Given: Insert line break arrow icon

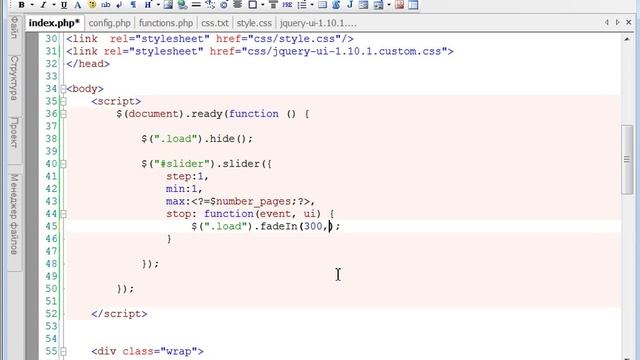Looking at the screenshot, I should (x=120, y=5).
